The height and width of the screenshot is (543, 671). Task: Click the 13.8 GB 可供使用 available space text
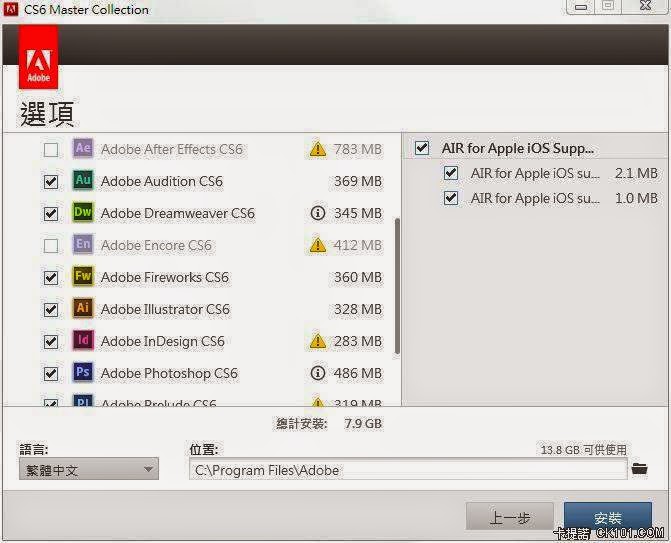(583, 450)
